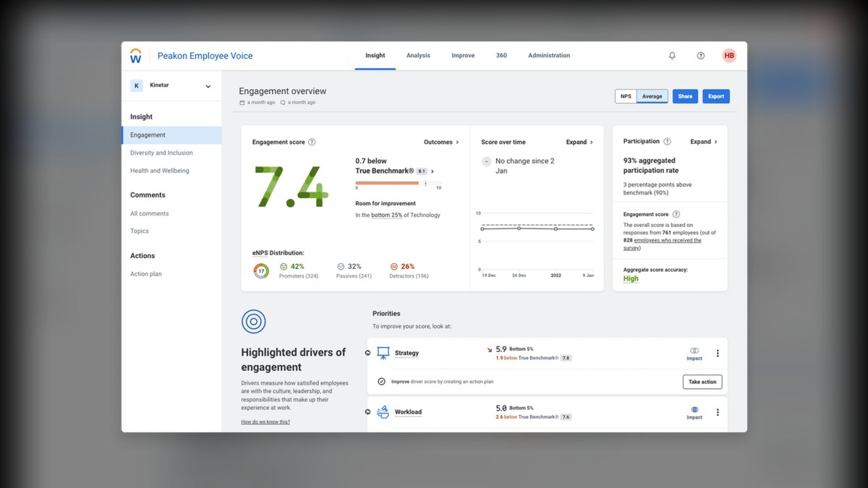Click the Strategy presentation board icon
The image size is (868, 488).
point(383,353)
